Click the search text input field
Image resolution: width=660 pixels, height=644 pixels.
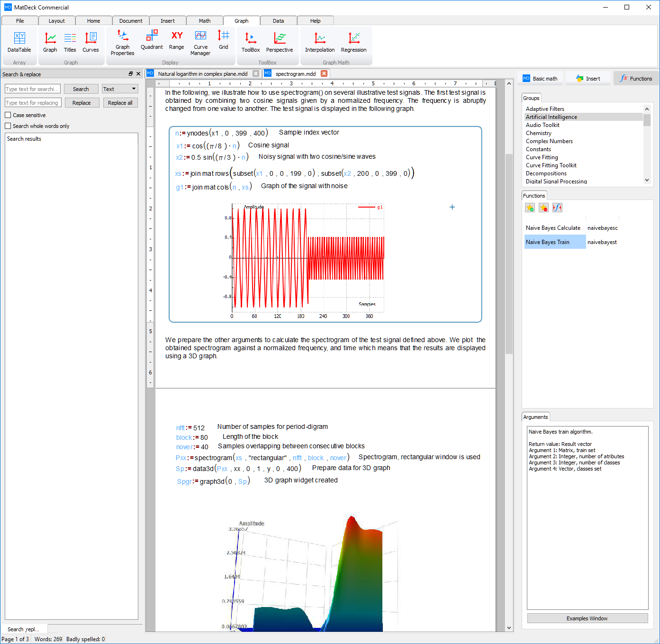(x=32, y=89)
